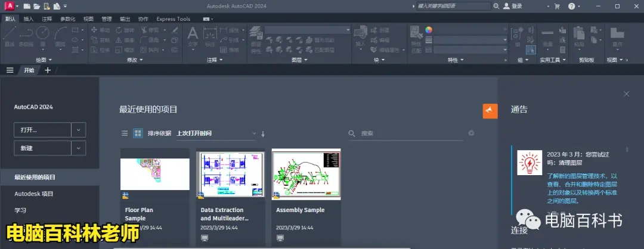644x249 pixels.
Task: Click 登录 to sign in
Action: [513, 6]
